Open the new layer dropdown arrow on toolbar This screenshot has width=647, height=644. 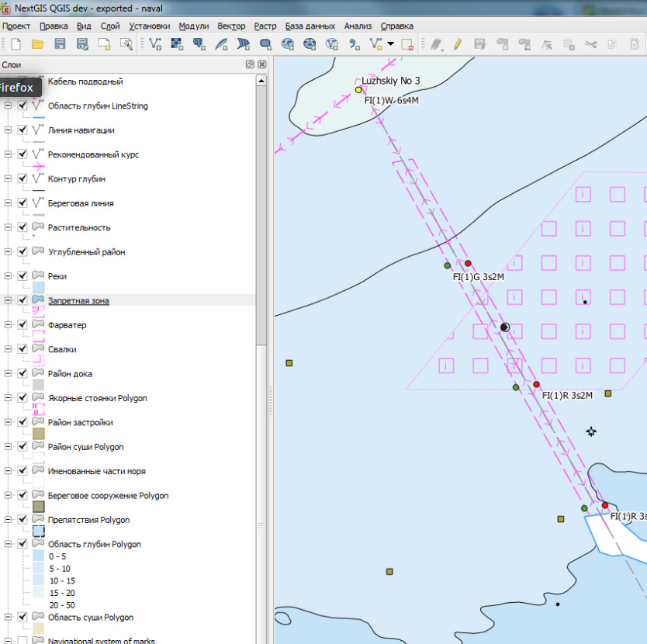(389, 45)
